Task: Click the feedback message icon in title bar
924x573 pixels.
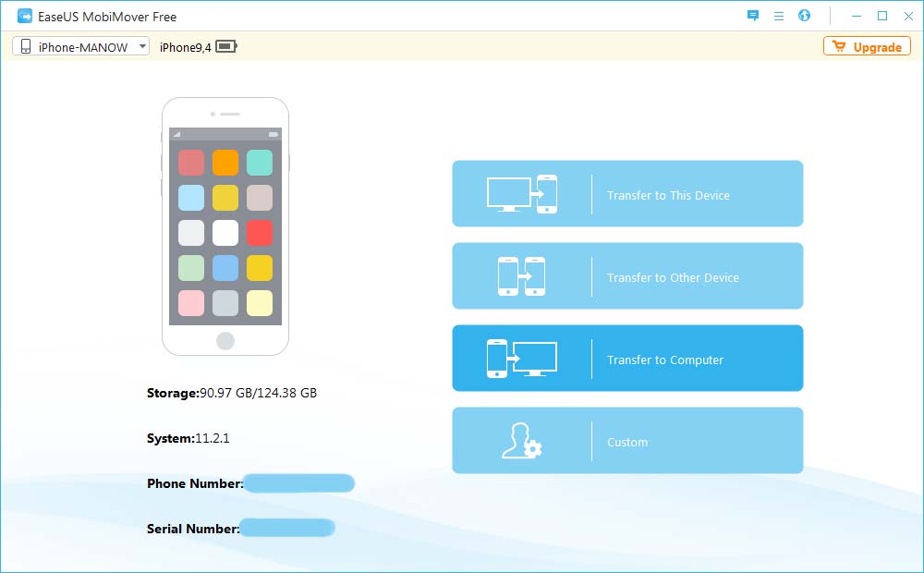Action: tap(752, 16)
